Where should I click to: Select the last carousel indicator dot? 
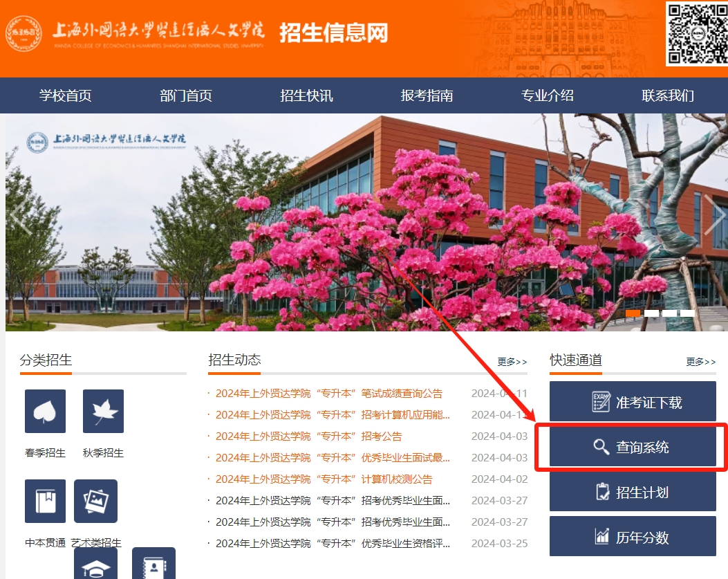689,313
